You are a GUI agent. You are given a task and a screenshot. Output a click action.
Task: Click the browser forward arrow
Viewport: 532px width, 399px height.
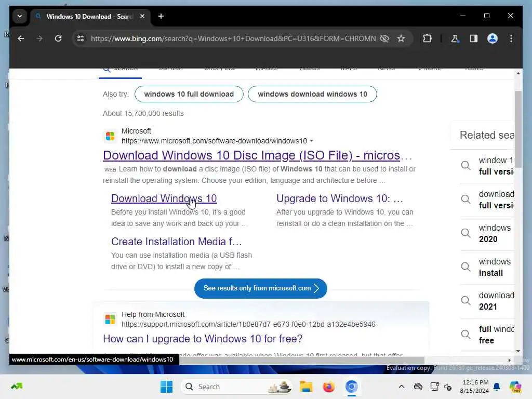click(x=39, y=38)
